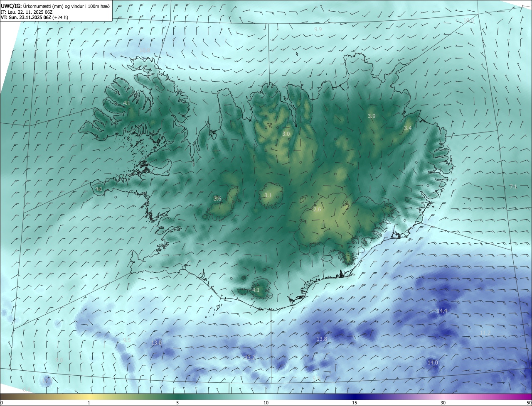Click the 14.0 value label
The image size is (532, 406).
pyautogui.click(x=433, y=363)
